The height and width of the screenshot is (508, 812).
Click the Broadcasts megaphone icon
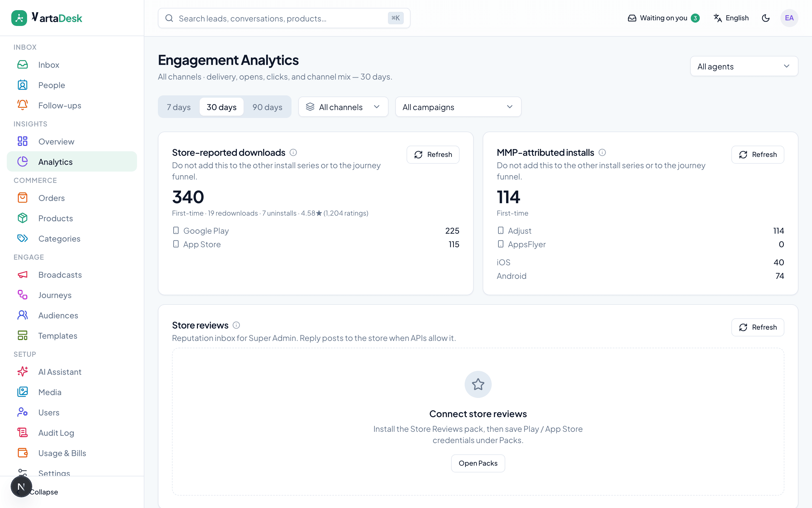pos(23,275)
